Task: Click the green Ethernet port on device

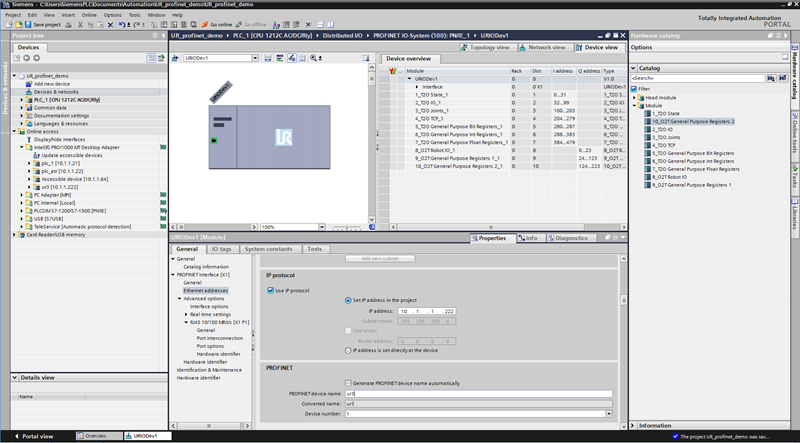Action: 214,140
